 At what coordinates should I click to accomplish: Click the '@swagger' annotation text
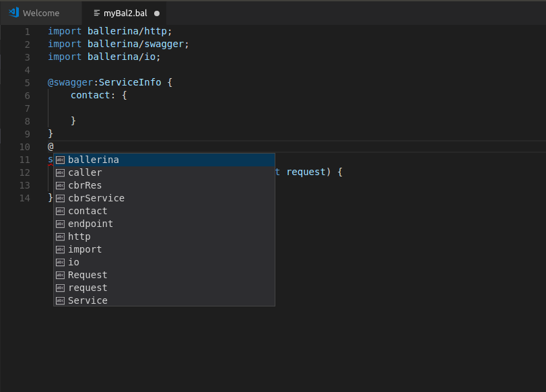pyautogui.click(x=70, y=83)
